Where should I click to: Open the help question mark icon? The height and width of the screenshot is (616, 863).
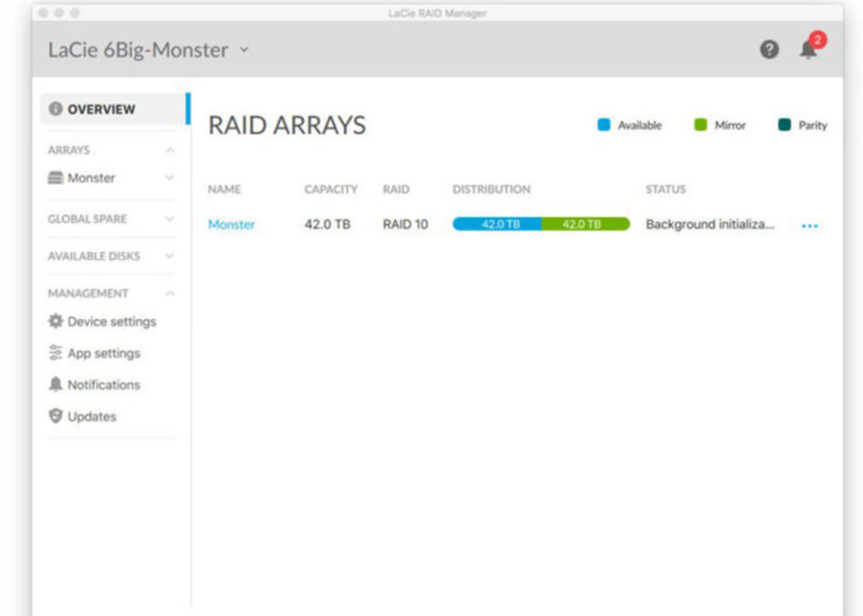(769, 49)
